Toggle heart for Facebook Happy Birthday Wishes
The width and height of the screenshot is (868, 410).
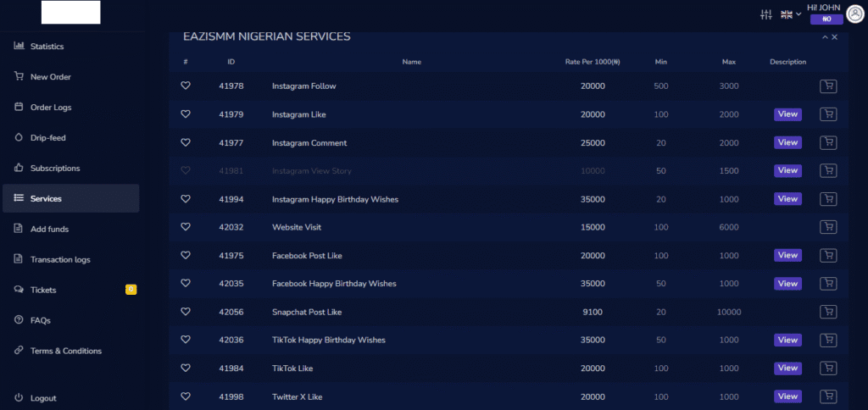pos(186,283)
